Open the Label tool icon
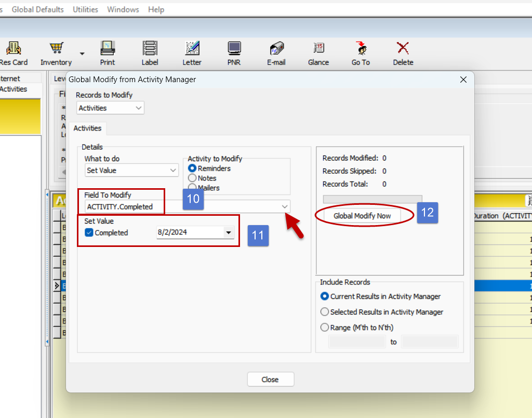The image size is (532, 418). tap(150, 49)
